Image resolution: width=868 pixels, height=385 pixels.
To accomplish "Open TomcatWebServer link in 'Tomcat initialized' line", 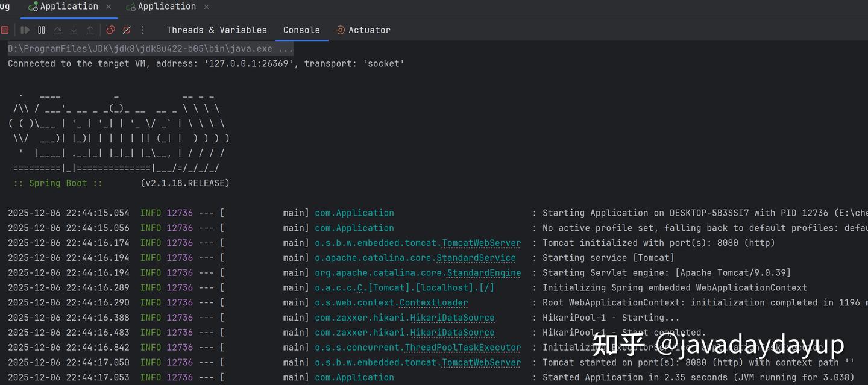I will click(x=481, y=243).
